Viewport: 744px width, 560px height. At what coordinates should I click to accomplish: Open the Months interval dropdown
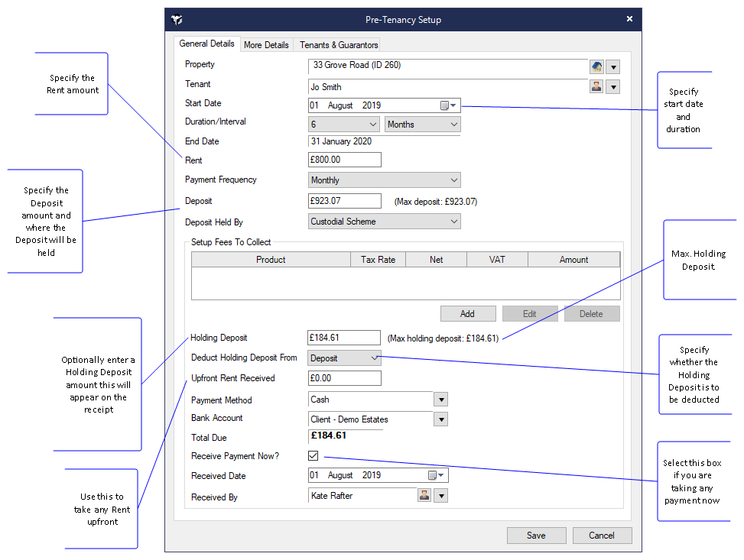pyautogui.click(x=422, y=125)
